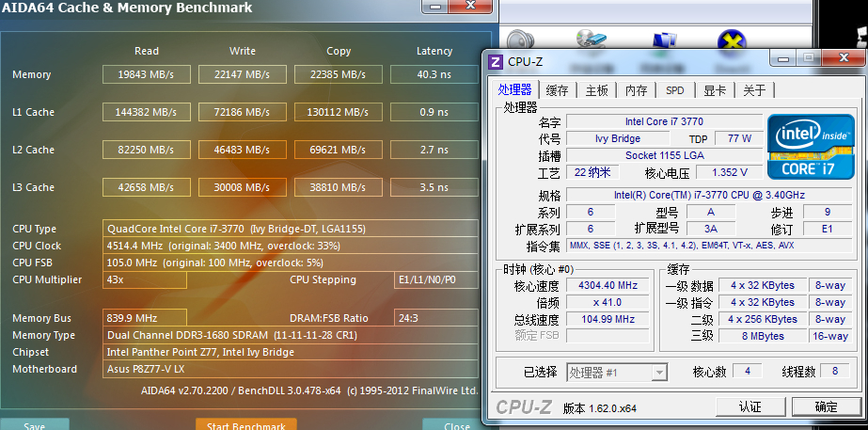This screenshot has height=430, width=868.
Task: Click the L1 Cache Write value 72186 MB/s
Action: 243,112
